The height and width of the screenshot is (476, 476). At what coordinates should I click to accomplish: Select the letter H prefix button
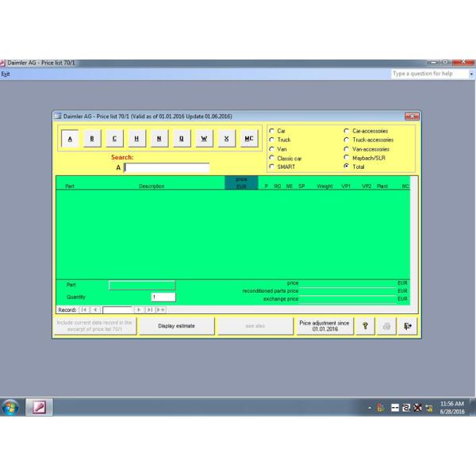(x=138, y=138)
